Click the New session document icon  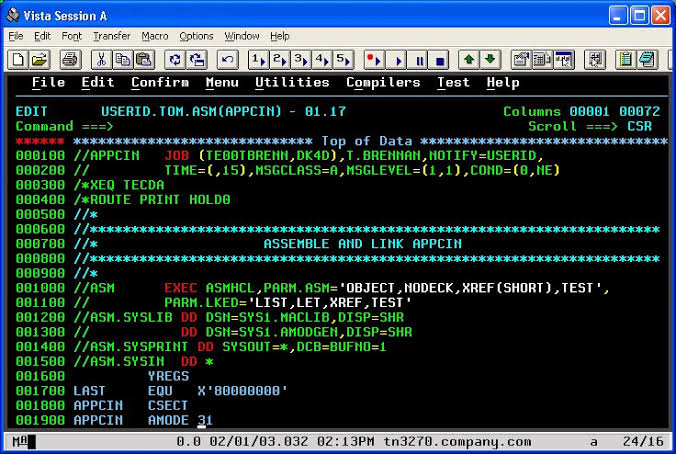[18, 59]
